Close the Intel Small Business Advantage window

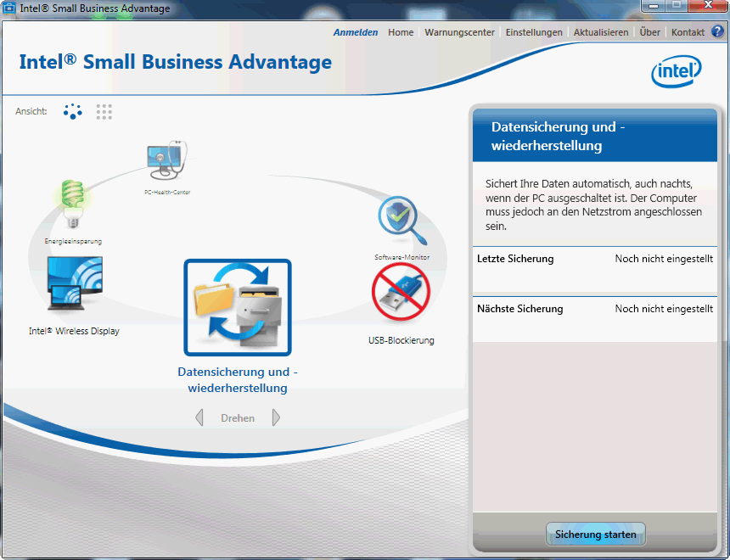tap(709, 6)
